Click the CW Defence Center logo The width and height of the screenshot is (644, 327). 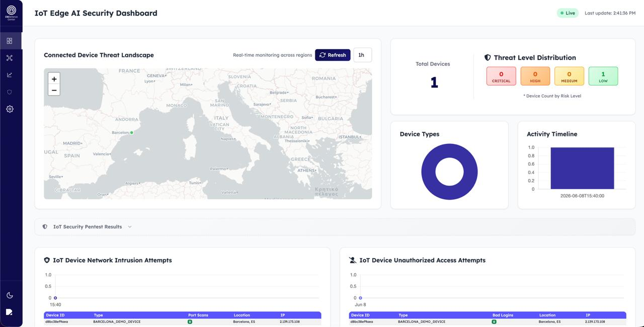tap(11, 13)
